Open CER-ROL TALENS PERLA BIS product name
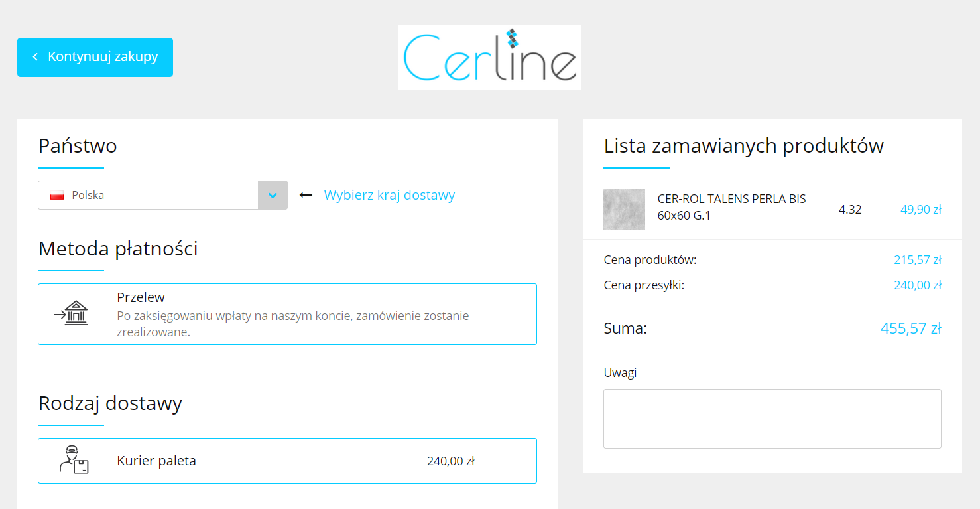The height and width of the screenshot is (509, 980). click(x=731, y=207)
